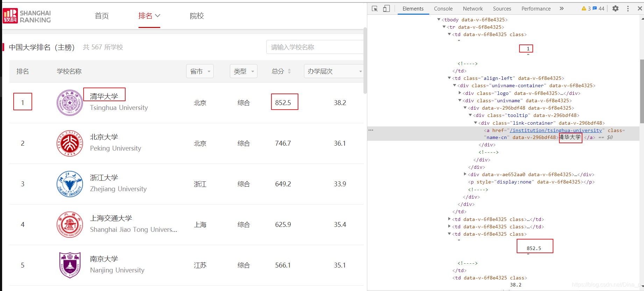Switch to the Sources tab

(502, 8)
